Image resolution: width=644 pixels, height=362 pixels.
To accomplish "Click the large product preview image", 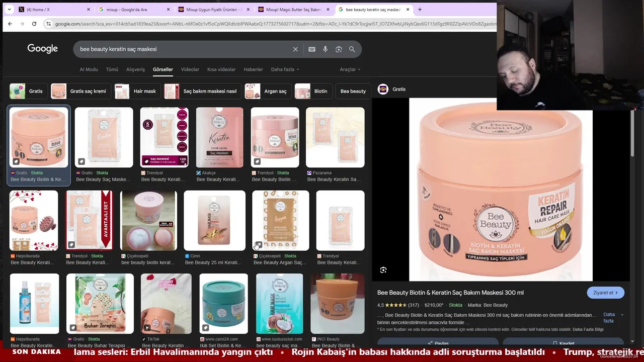I will tap(501, 190).
